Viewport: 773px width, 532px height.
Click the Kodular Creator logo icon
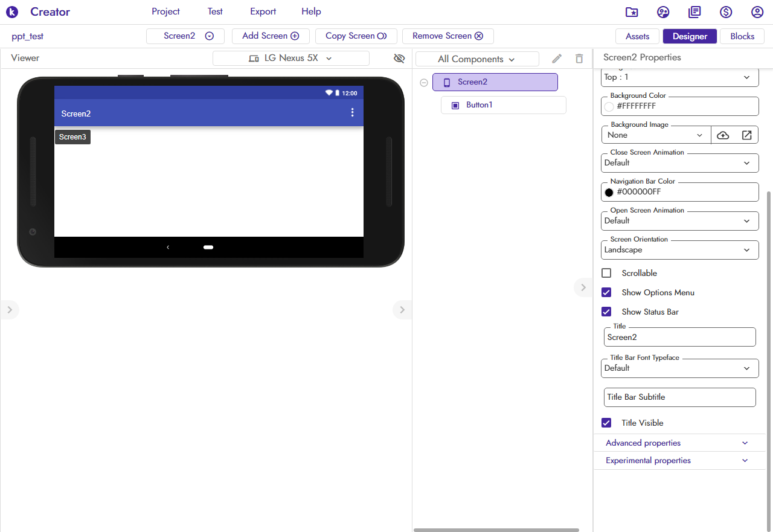pos(11,11)
